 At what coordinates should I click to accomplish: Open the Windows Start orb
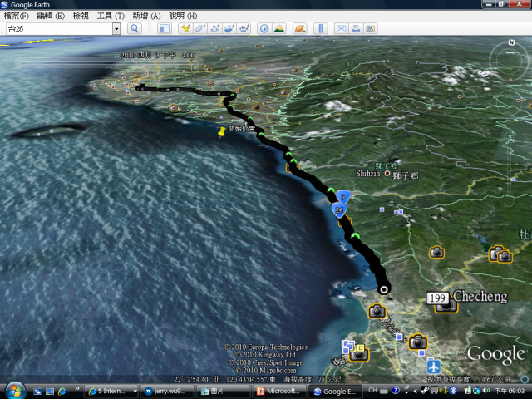click(15, 390)
